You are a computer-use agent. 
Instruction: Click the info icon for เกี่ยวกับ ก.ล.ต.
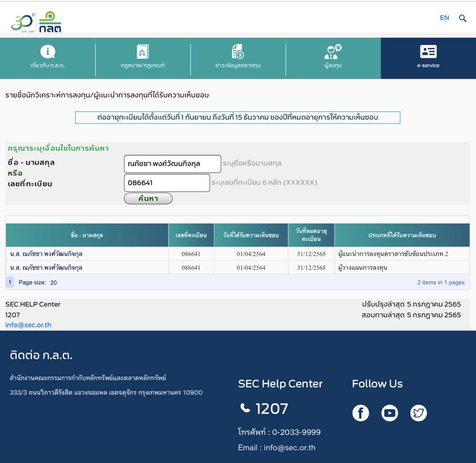coord(48,51)
